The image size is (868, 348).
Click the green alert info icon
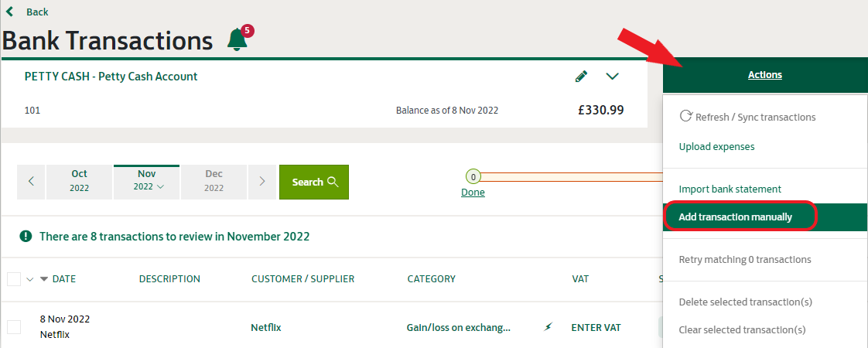(26, 237)
